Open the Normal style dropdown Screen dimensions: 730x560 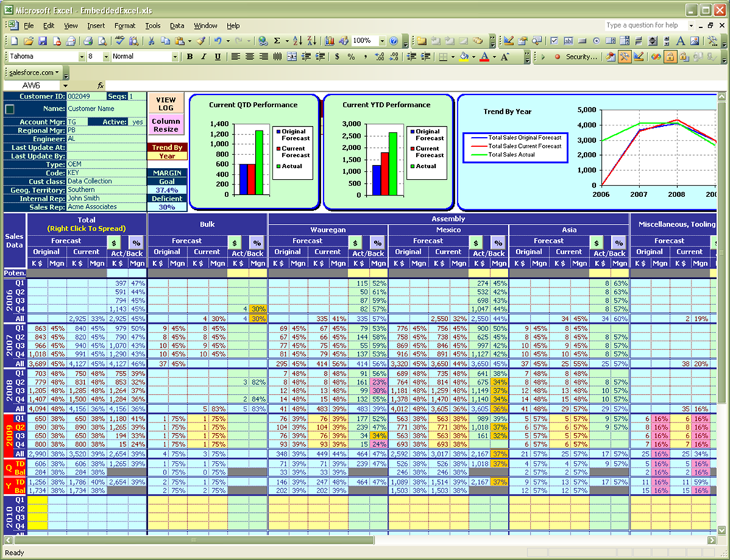coord(175,57)
